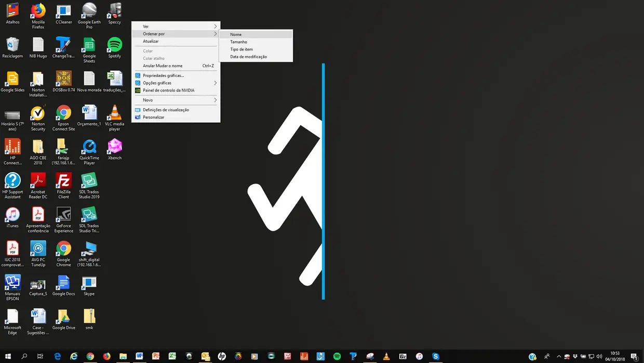
Task: Expand the Opções gráficas submenu
Action: [x=176, y=83]
